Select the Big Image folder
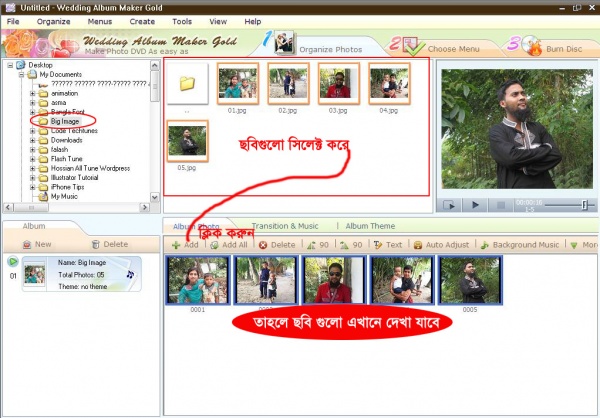Viewport: 600px width, 418px height. tap(65, 121)
